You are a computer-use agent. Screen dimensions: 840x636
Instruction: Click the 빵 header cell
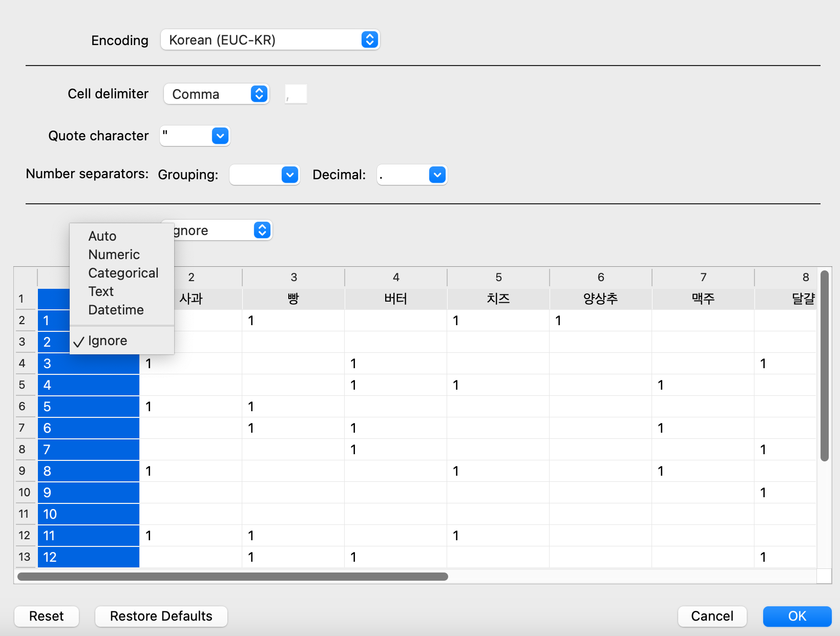pos(293,299)
